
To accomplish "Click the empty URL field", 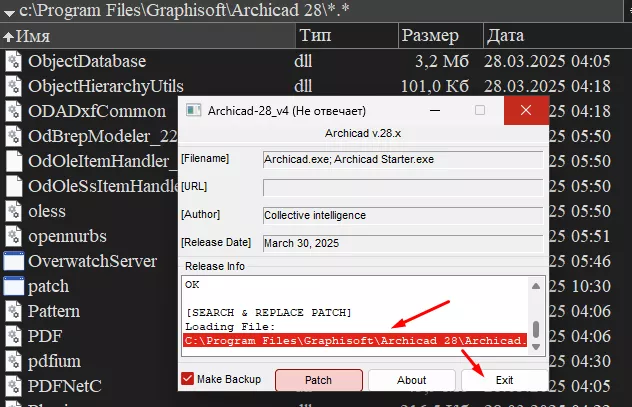I will point(403,187).
